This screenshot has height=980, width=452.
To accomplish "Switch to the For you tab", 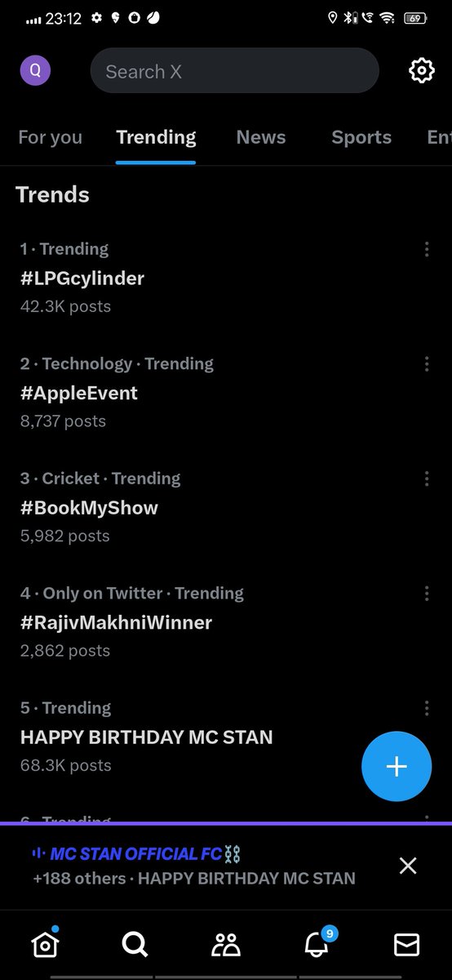I will pyautogui.click(x=51, y=137).
